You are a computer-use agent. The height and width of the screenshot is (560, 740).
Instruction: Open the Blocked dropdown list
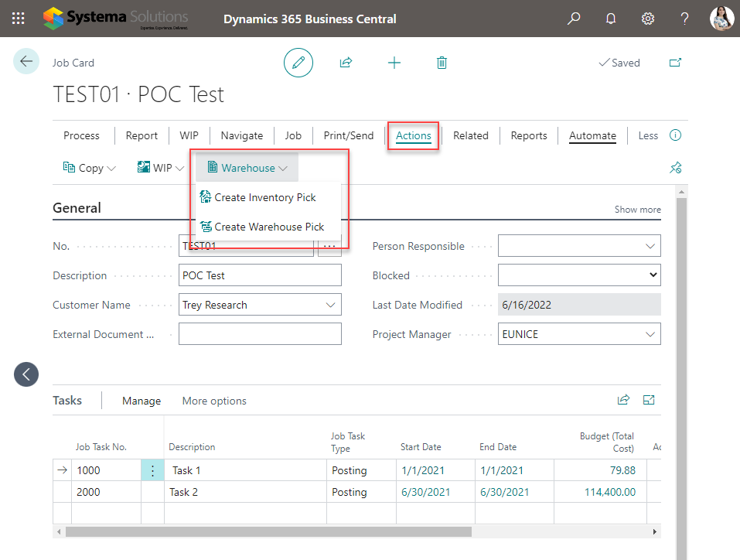click(653, 275)
